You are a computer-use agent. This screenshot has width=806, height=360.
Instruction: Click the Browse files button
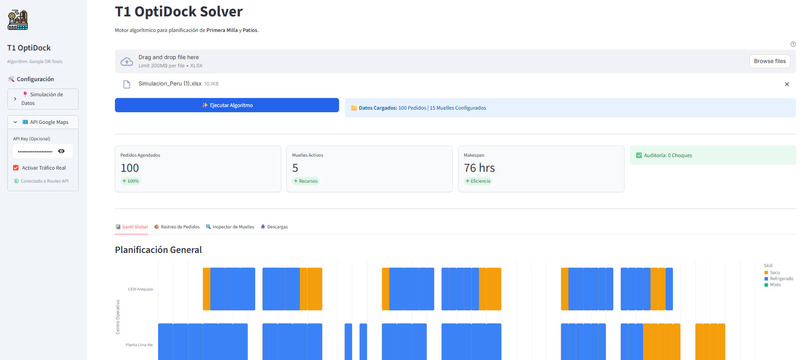(x=770, y=61)
